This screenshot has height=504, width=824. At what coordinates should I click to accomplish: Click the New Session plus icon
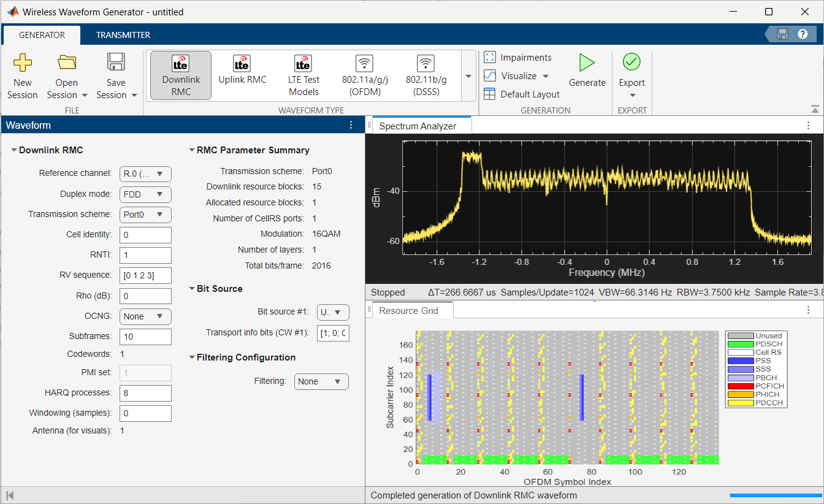pyautogui.click(x=22, y=63)
